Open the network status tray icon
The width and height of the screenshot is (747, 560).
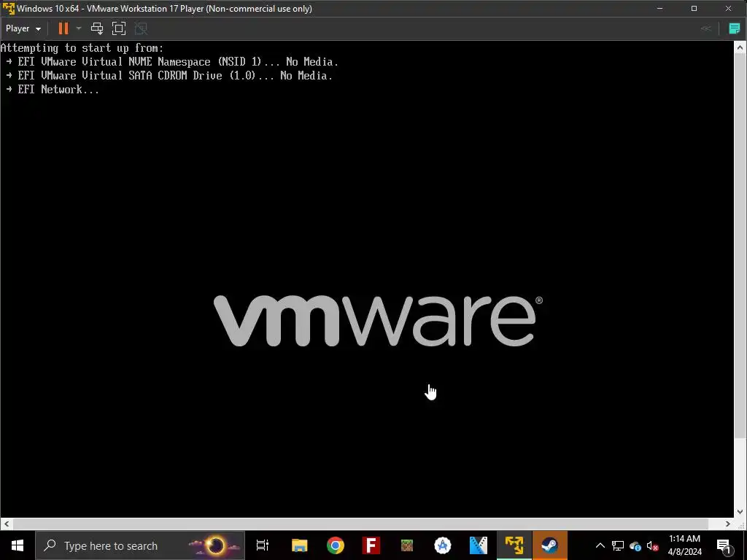coord(617,545)
